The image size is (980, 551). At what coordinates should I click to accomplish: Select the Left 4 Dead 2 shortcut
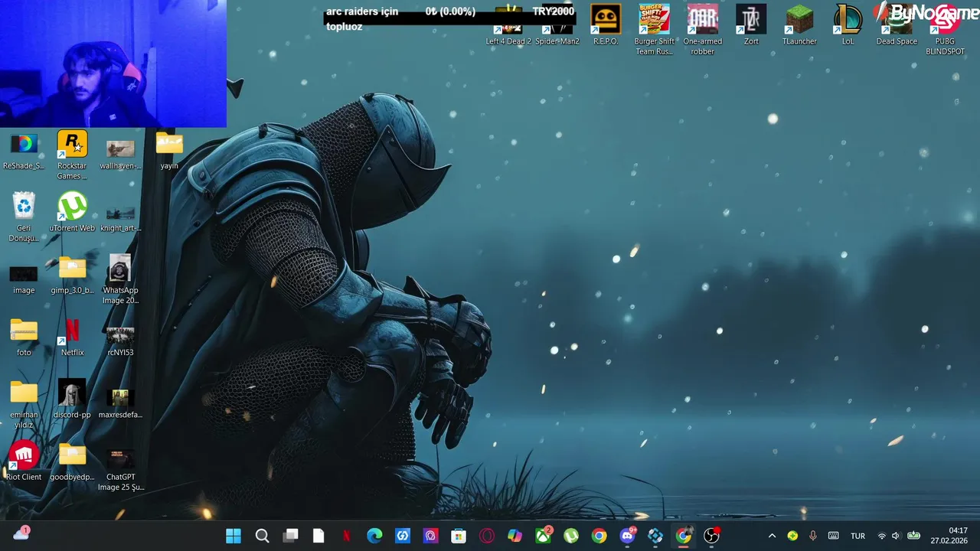point(508,27)
